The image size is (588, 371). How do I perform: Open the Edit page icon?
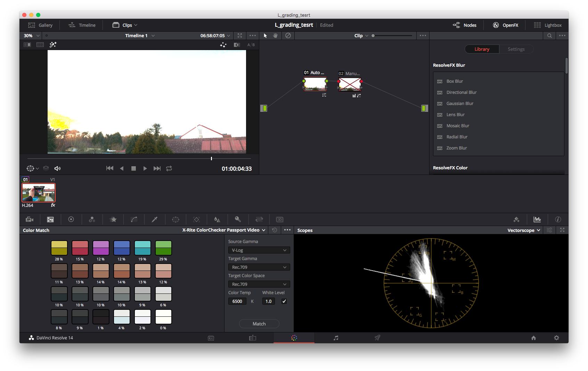pyautogui.click(x=253, y=338)
